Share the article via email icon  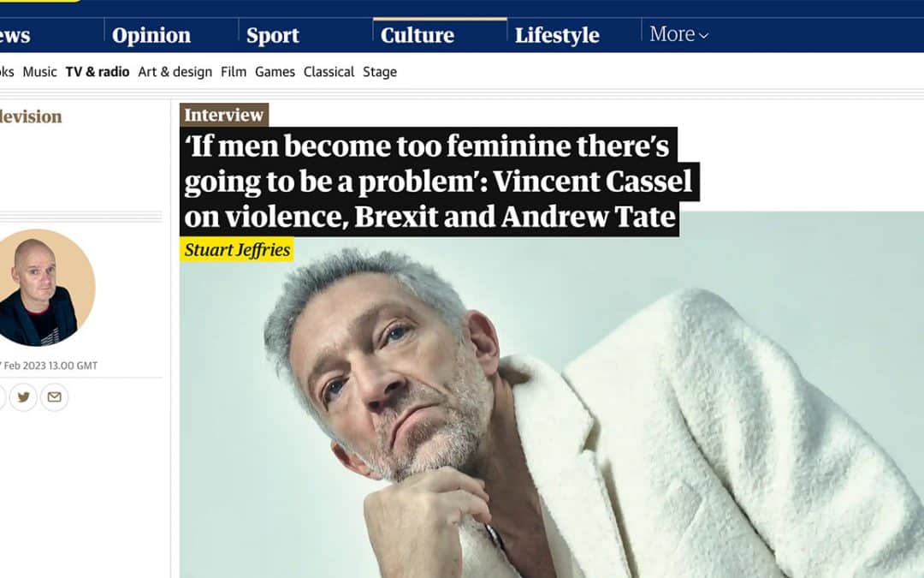coord(54,397)
